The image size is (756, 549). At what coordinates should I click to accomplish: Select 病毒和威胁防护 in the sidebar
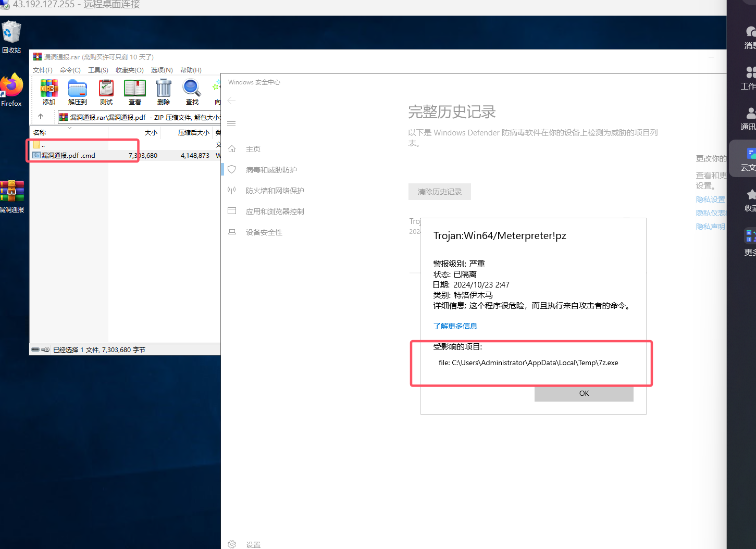pos(271,170)
